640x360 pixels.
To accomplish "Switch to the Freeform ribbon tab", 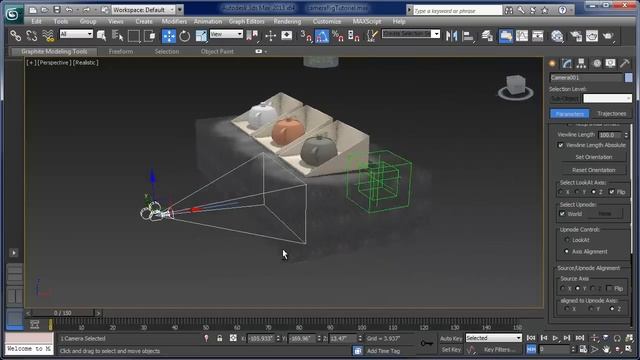I will click(121, 52).
